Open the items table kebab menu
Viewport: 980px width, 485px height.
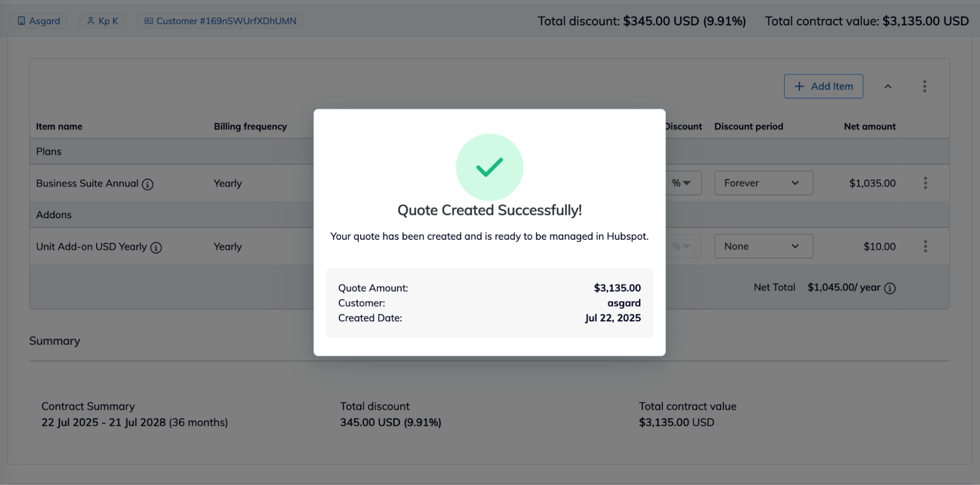924,86
